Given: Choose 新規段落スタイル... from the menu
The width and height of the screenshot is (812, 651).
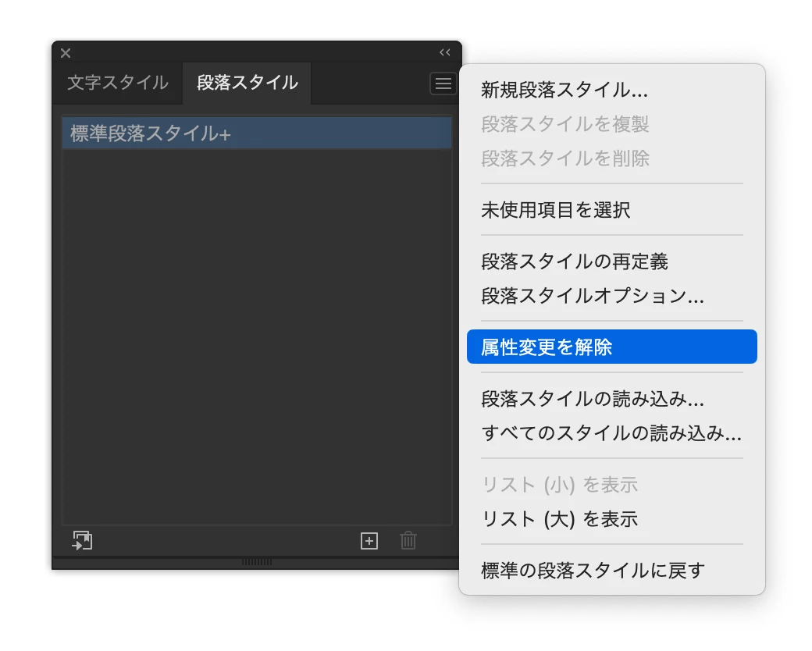Looking at the screenshot, I should [x=611, y=90].
